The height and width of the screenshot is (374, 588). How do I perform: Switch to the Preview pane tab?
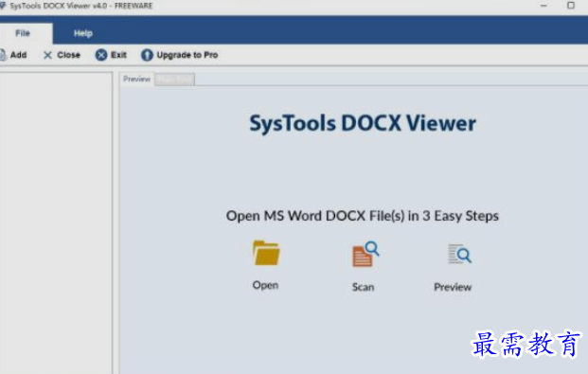[x=136, y=79]
